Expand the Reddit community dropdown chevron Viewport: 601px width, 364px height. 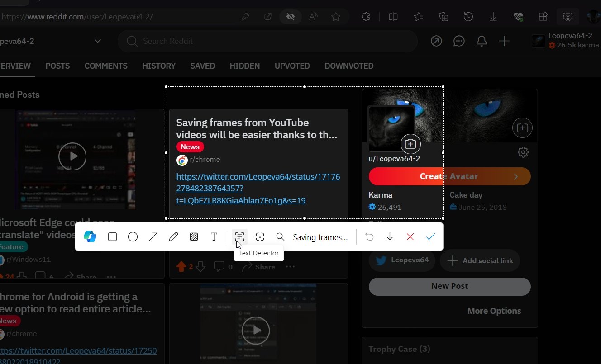97,41
